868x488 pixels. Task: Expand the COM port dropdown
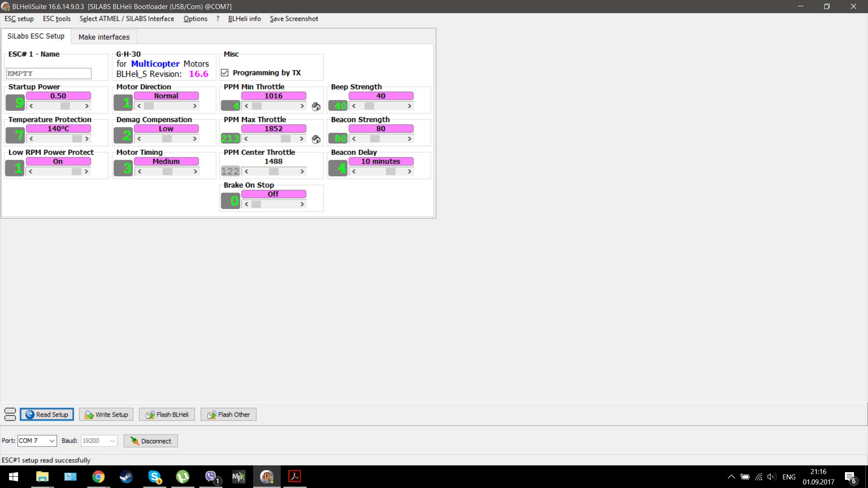pyautogui.click(x=52, y=441)
